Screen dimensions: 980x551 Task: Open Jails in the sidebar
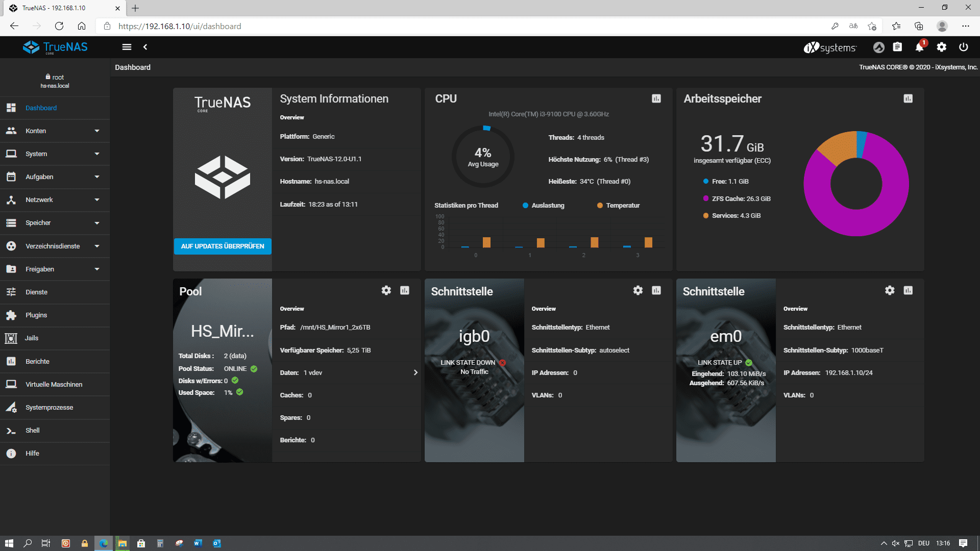tap(55, 338)
